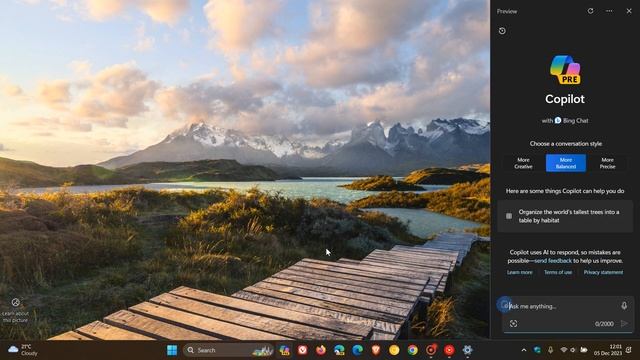Viewport: 640px width, 360px height.
Task: Select the More Creative conversation style
Action: tap(523, 163)
